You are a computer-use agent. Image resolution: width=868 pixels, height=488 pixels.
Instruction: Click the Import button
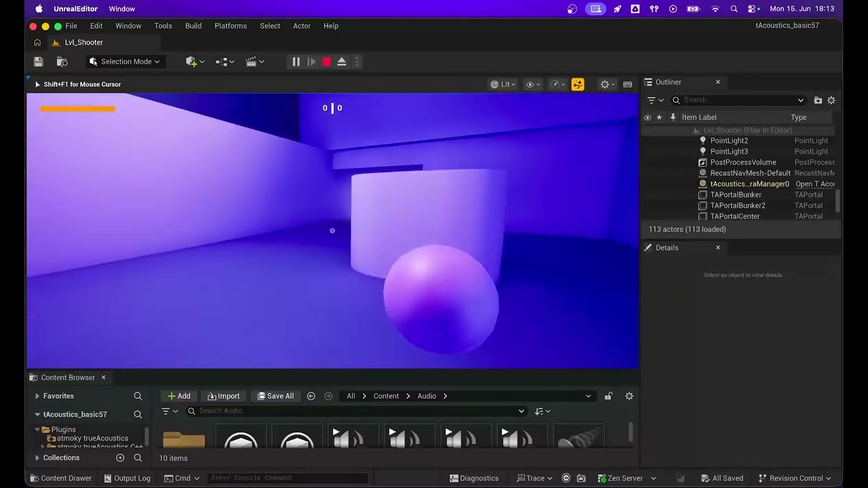click(x=224, y=396)
